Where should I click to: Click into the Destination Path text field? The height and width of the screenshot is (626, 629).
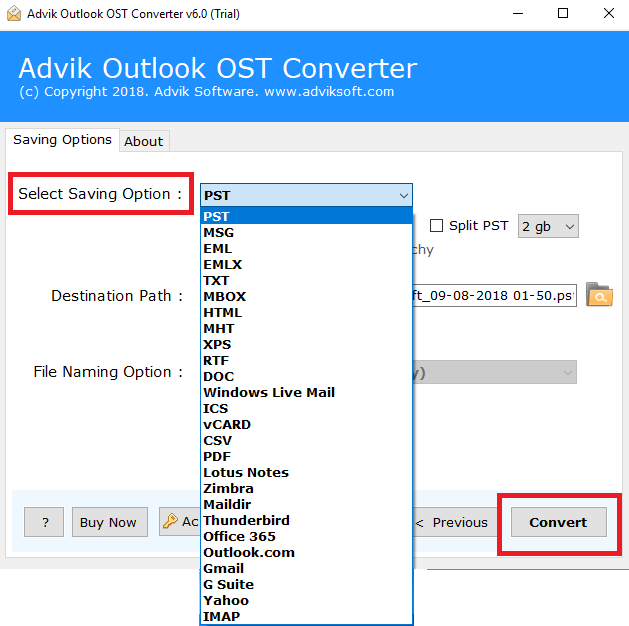tap(494, 296)
